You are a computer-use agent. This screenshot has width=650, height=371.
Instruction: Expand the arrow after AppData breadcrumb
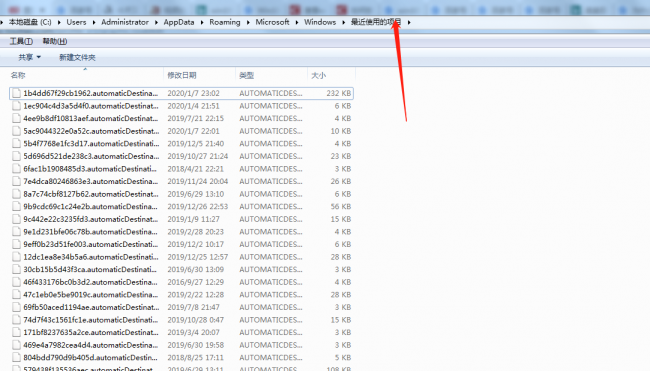(202, 22)
